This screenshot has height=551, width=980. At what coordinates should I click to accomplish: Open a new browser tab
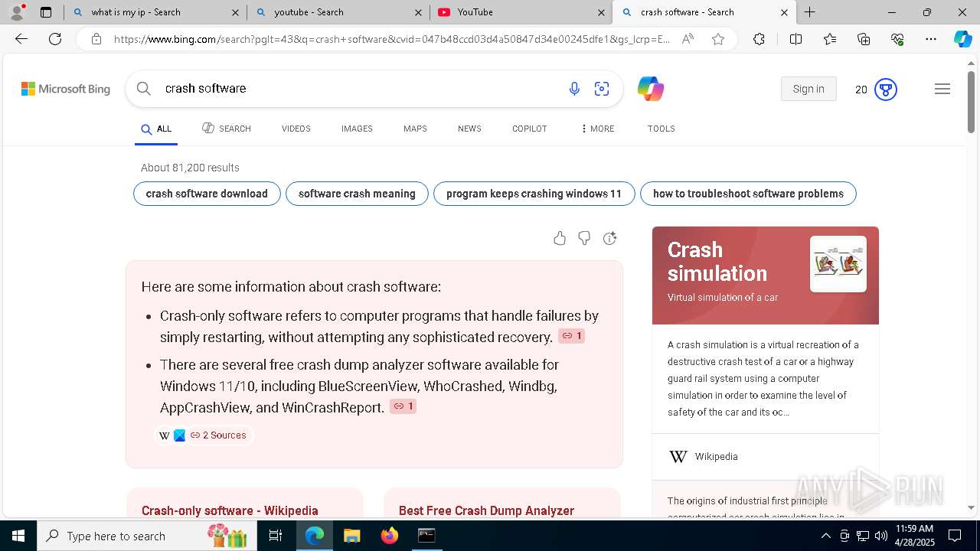click(810, 12)
